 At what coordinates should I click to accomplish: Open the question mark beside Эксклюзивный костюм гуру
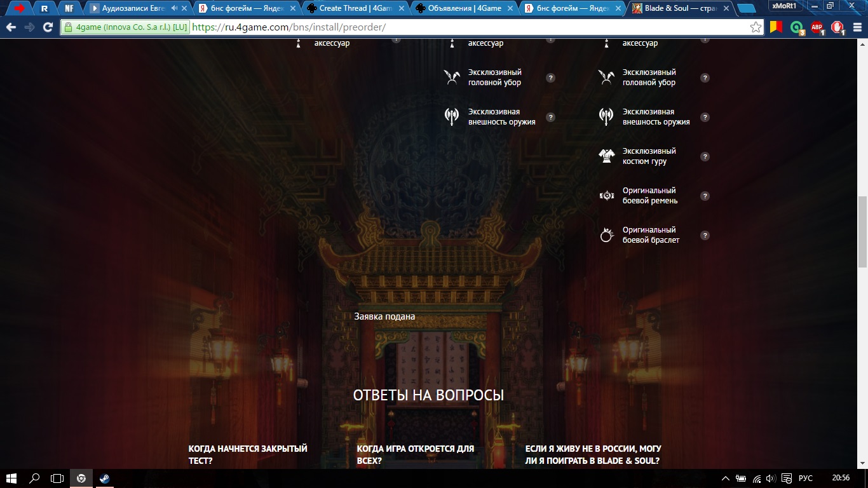tap(705, 156)
